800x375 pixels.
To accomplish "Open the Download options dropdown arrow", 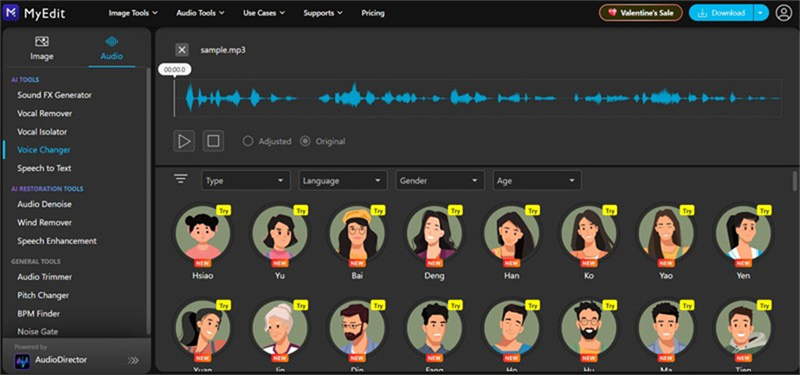I will click(x=761, y=13).
